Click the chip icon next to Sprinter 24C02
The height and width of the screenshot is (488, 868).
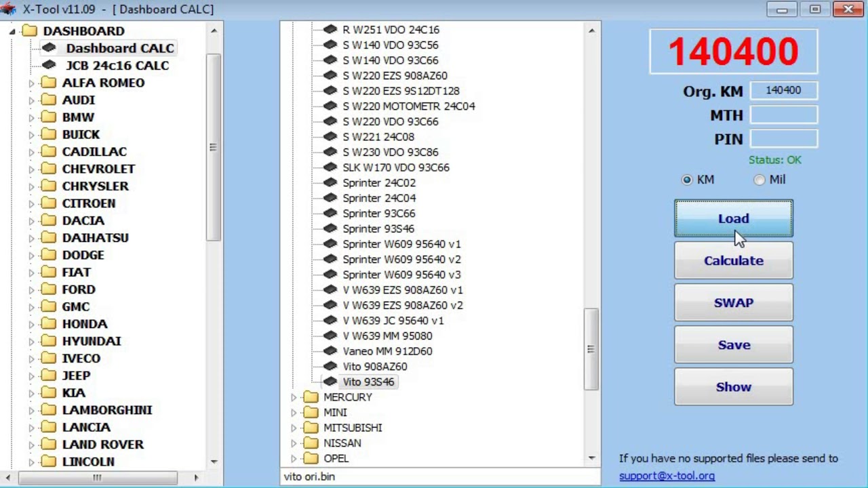(x=330, y=183)
